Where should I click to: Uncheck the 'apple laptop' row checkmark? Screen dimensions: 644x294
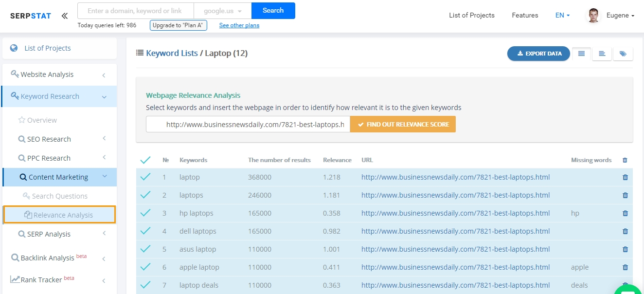pyautogui.click(x=145, y=267)
